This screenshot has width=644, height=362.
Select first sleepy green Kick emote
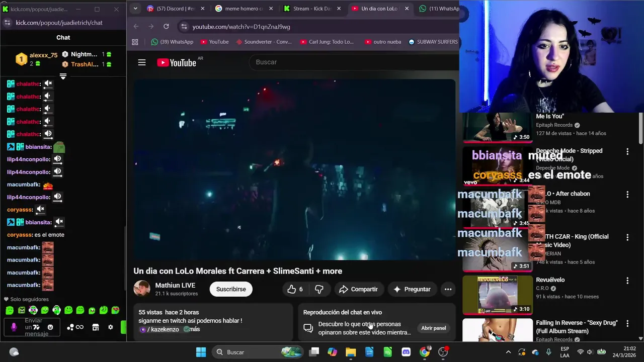(10, 310)
